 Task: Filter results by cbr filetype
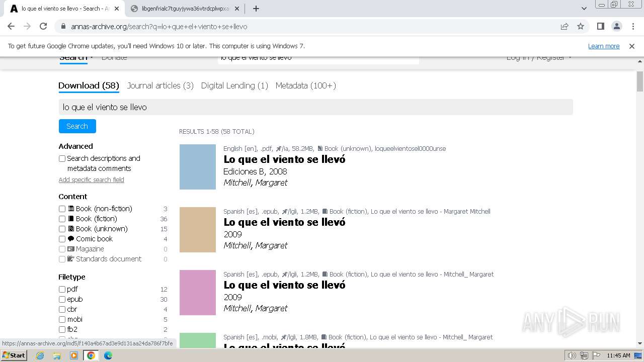(62, 309)
